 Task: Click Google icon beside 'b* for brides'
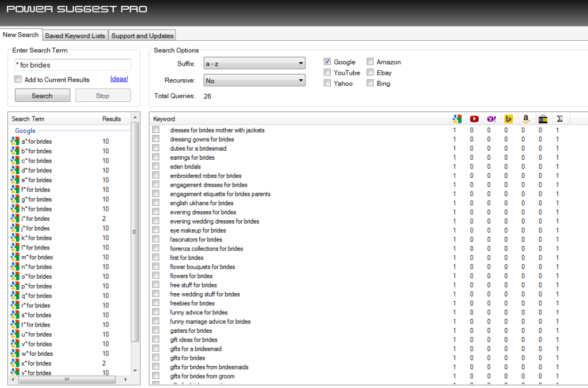pyautogui.click(x=15, y=151)
